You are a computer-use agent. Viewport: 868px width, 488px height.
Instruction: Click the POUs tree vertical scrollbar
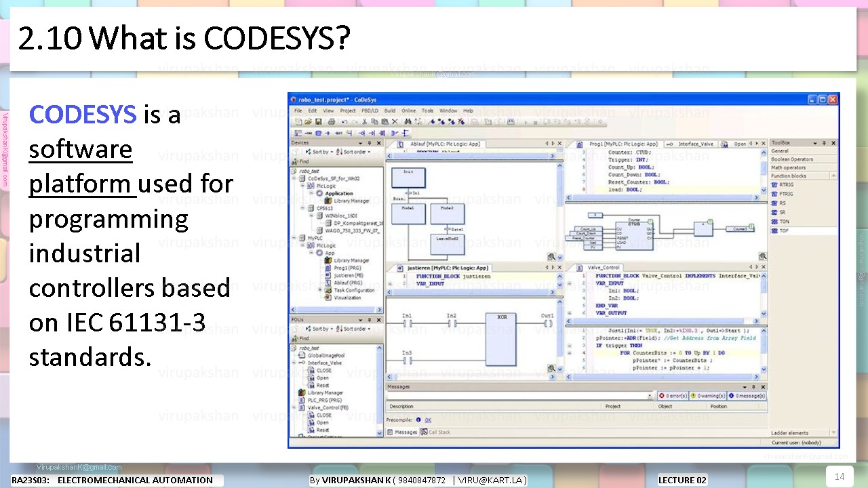point(380,390)
